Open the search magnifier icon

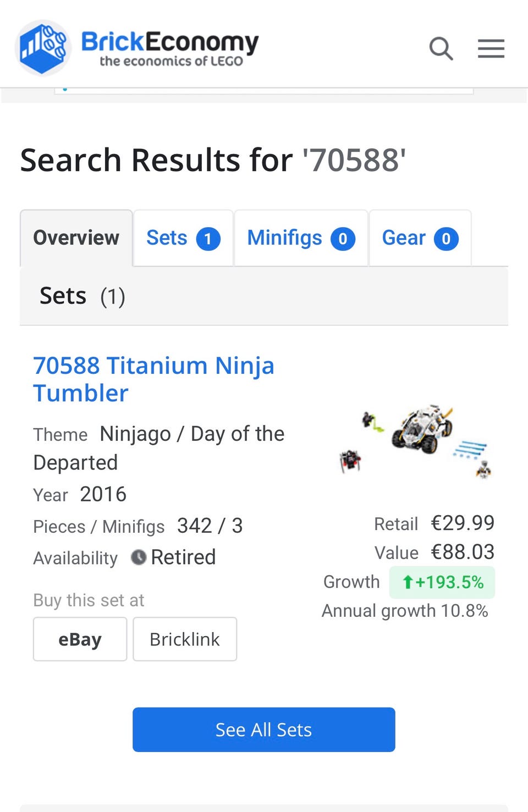(441, 49)
